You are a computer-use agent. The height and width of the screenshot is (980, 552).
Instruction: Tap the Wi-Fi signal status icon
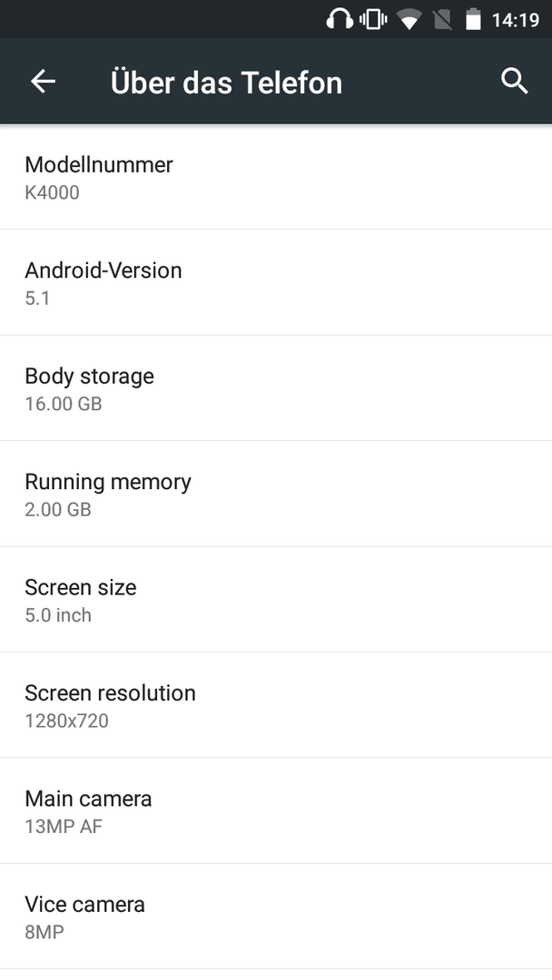[x=409, y=20]
